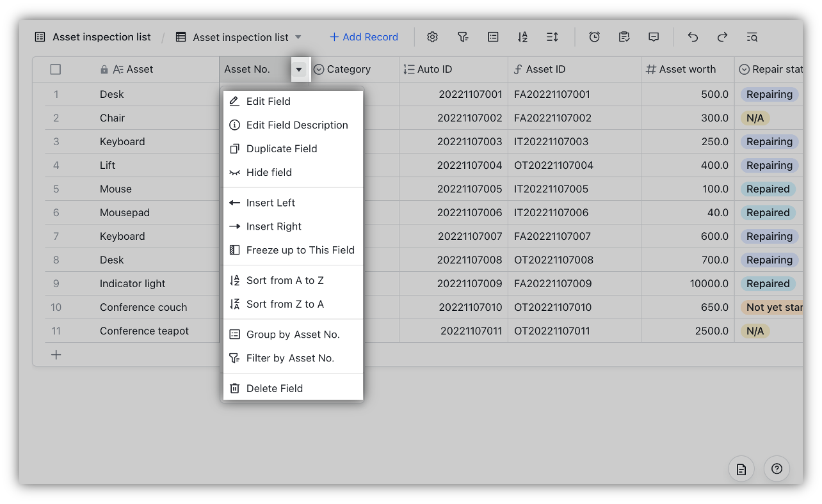Viewport: 822px width, 504px height.
Task: Add a new row with the plus button
Action: pos(56,354)
